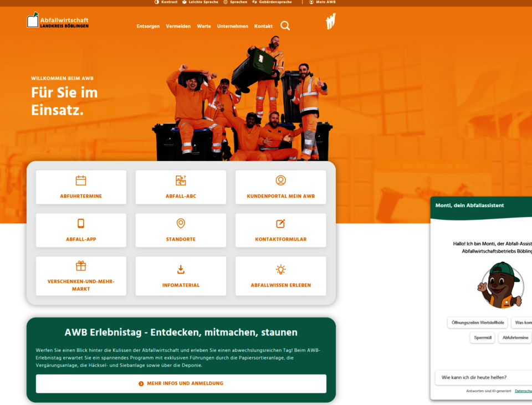Switch to Leichte Sprache
Viewport: 532px width, 405px height.
[x=200, y=2]
